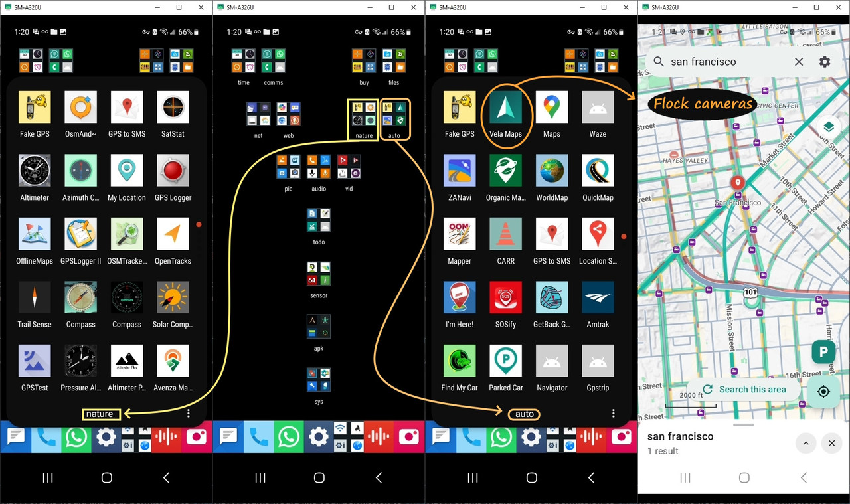
Task: Launch the Vela Maps app
Action: (506, 107)
